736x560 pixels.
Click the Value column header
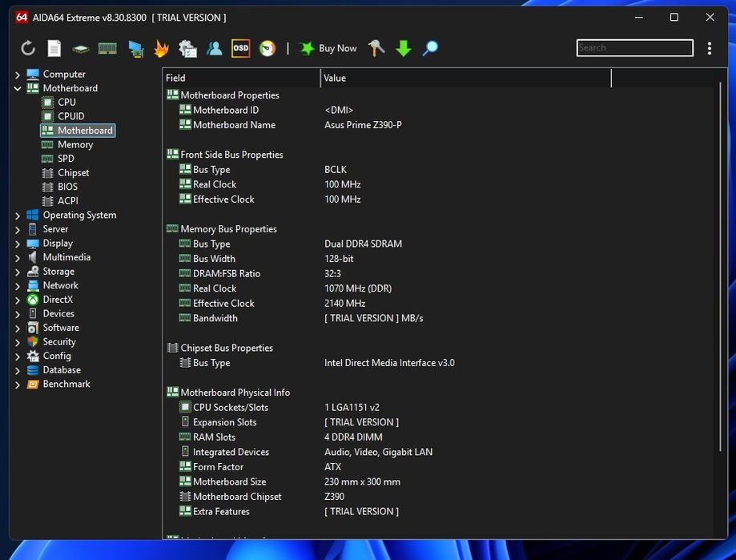[466, 78]
